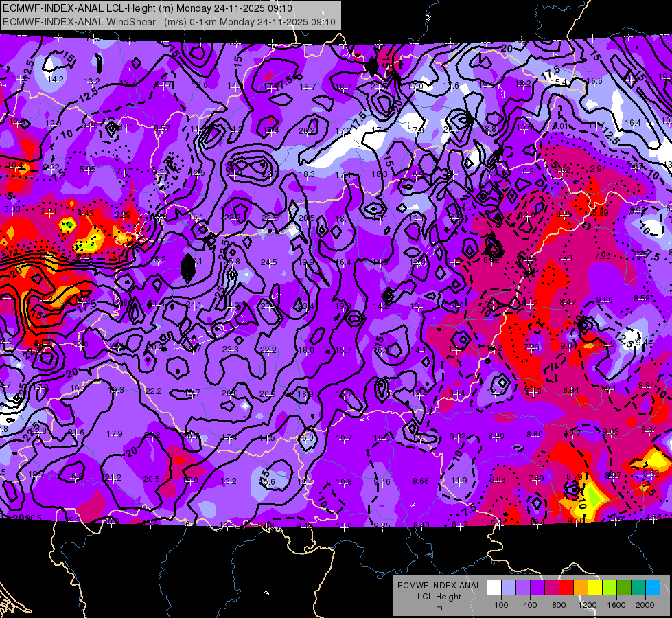Click the unit label m in the legend
This screenshot has width=672, height=618.
click(439, 608)
